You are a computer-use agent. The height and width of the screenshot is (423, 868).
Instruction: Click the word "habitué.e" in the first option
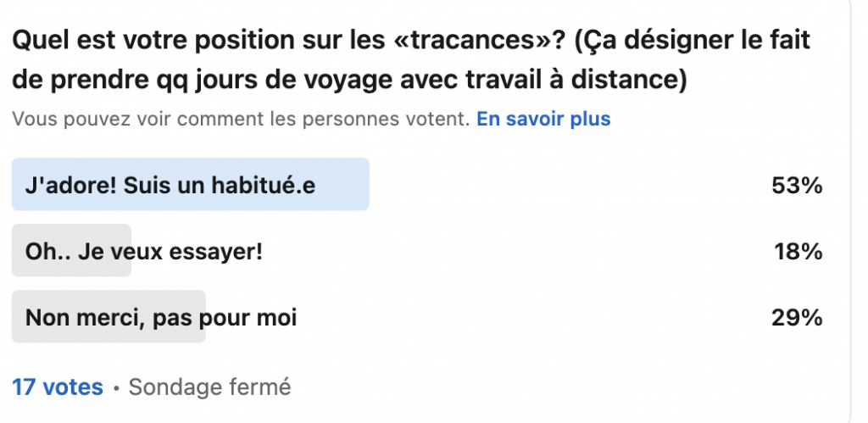(x=268, y=185)
